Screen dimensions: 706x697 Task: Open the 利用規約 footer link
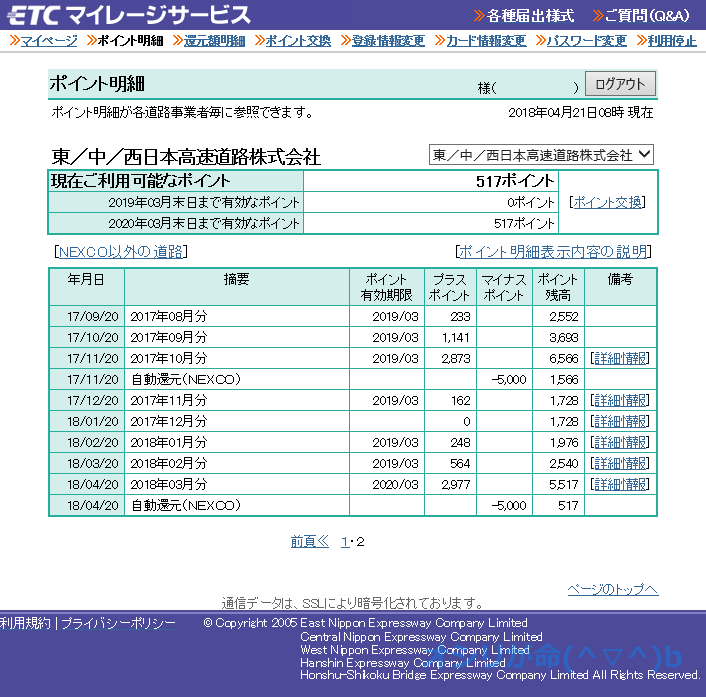(25, 623)
